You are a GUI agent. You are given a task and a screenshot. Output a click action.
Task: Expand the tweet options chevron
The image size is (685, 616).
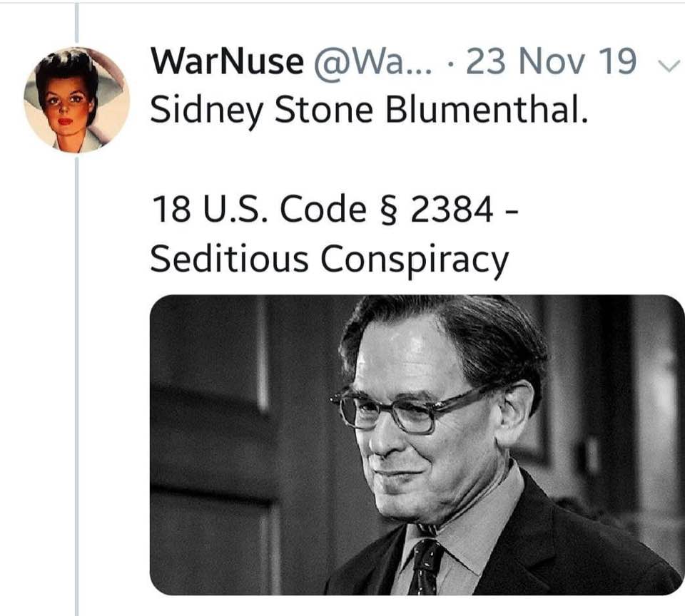[x=667, y=65]
